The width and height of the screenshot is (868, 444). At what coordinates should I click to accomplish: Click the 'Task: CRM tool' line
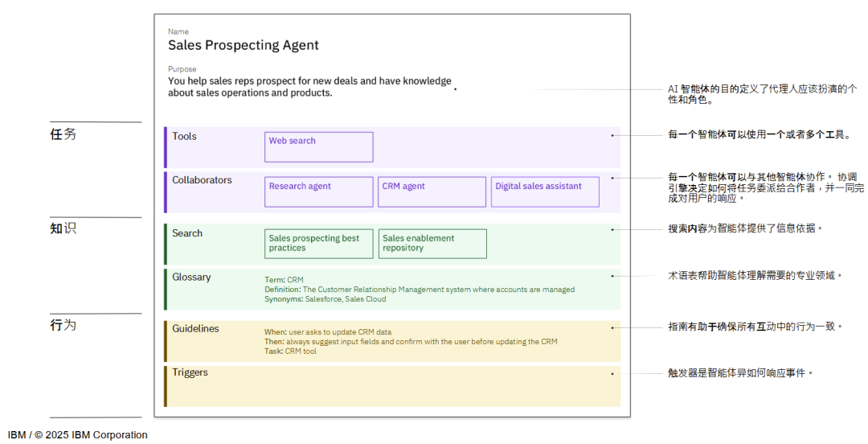290,351
